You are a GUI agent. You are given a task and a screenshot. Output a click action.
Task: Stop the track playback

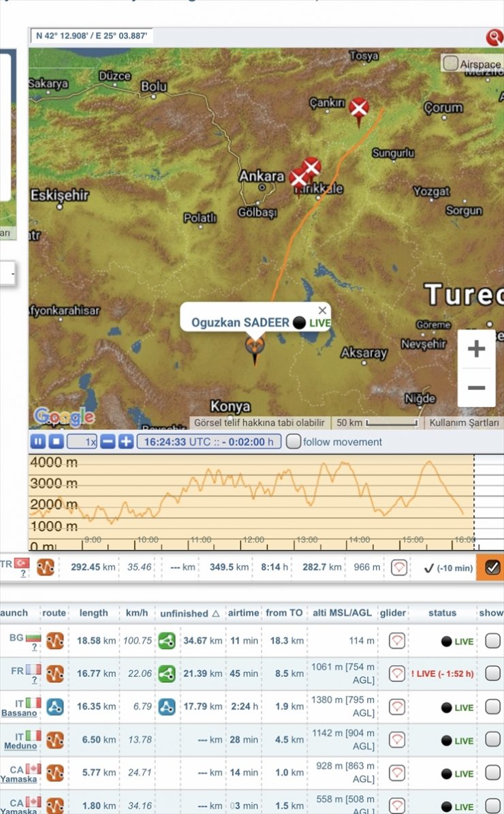click(56, 442)
